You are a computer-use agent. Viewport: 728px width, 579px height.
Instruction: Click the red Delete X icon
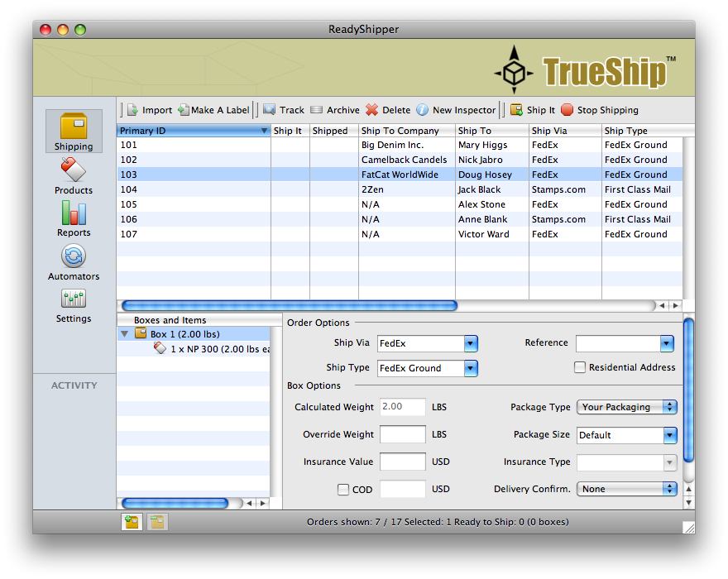(372, 110)
